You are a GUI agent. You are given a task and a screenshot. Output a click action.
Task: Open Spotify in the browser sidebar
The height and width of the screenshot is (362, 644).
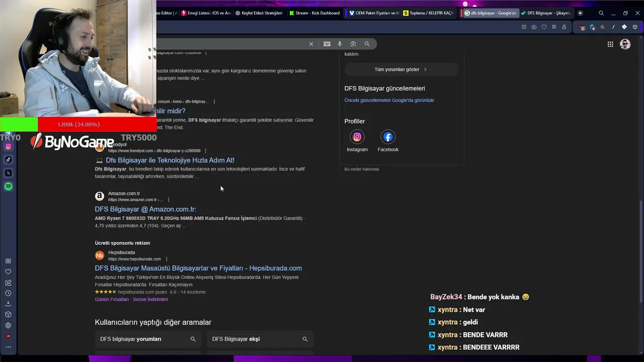[8, 187]
